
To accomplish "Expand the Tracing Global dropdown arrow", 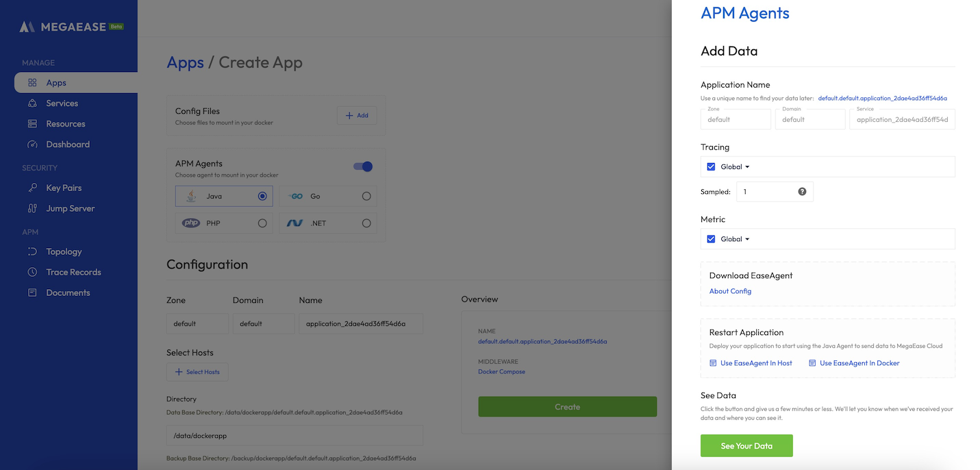I will [747, 167].
